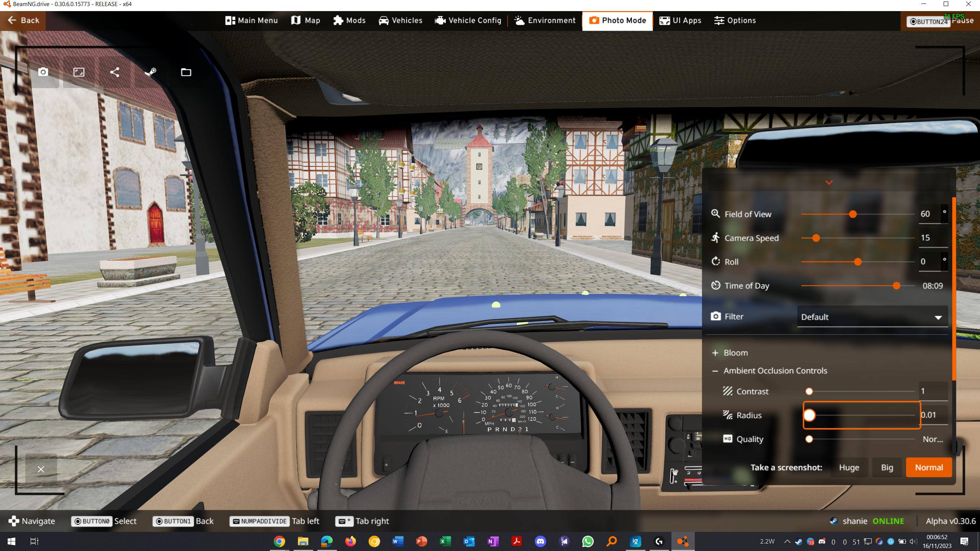
Task: Take a Huge screenshot
Action: coord(849,468)
